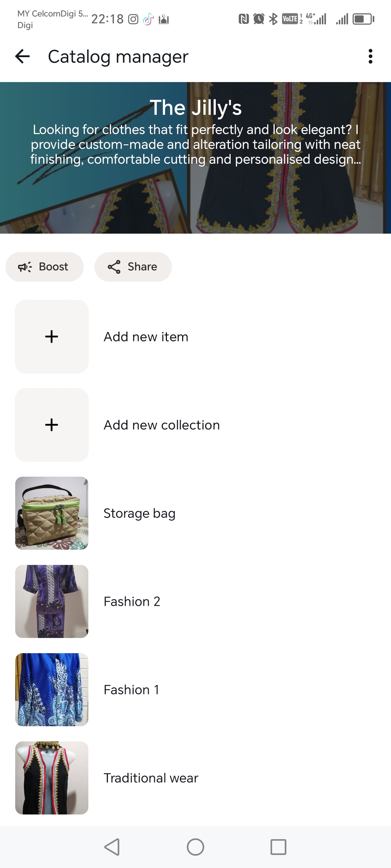Tap the share icon

click(x=114, y=267)
